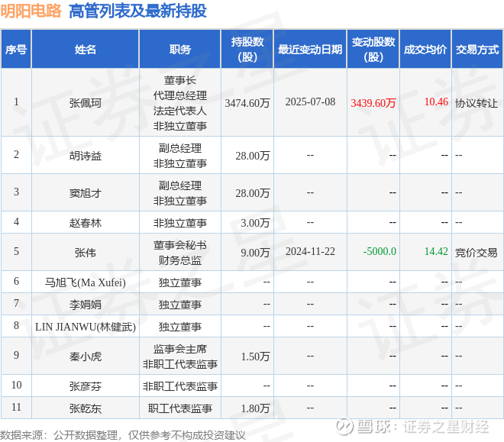Viewport: 504px width, 442px height.
Task: Click the 监事会主席 position text
Action: [180, 349]
